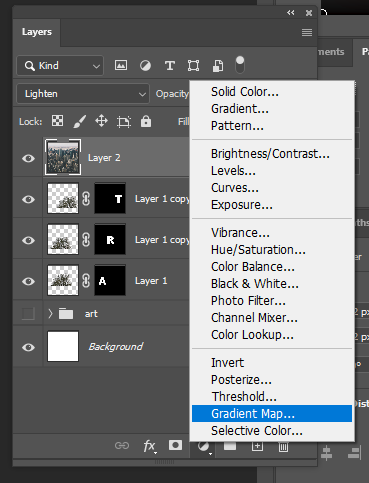Toggle layer filtering on/off switch

pos(240,65)
